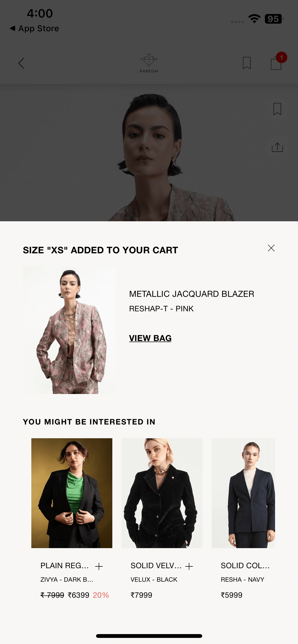Open the Zivya dark blazer thumbnail
The width and height of the screenshot is (298, 644).
[72, 493]
